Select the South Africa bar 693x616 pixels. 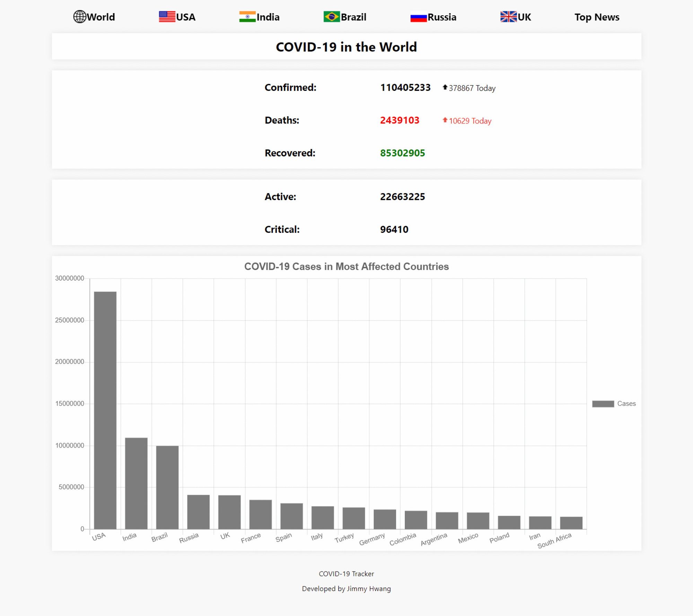pyautogui.click(x=571, y=523)
